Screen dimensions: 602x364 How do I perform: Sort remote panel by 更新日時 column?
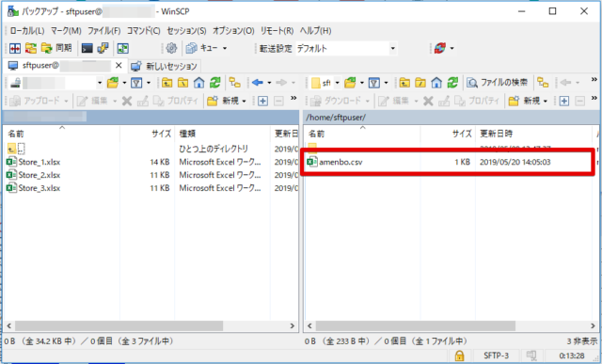533,134
